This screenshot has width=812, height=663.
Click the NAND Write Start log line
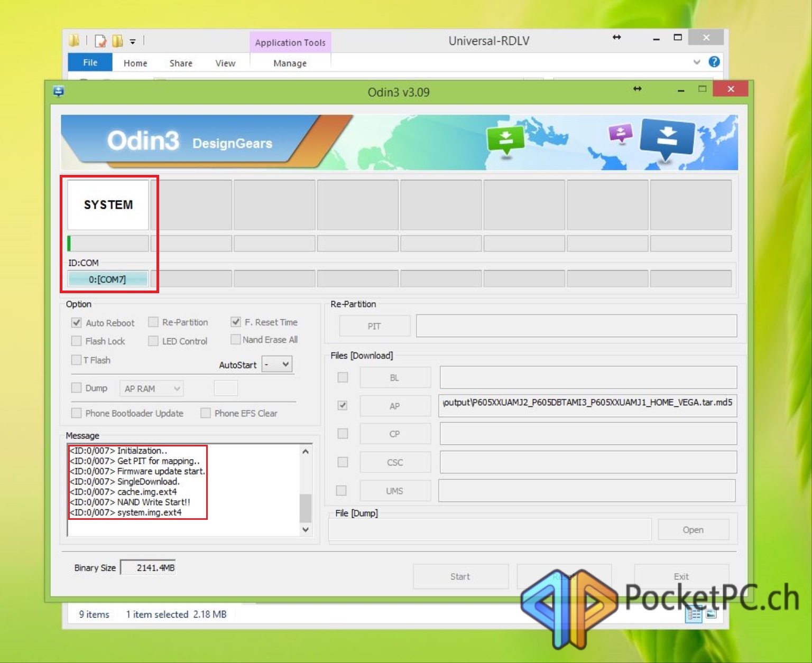click(x=130, y=502)
